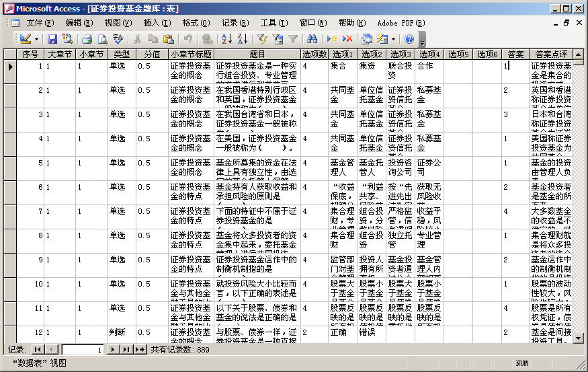Screen dimensions: 588x372
Task: Click the Paste clipboard icon
Action: 169,38
